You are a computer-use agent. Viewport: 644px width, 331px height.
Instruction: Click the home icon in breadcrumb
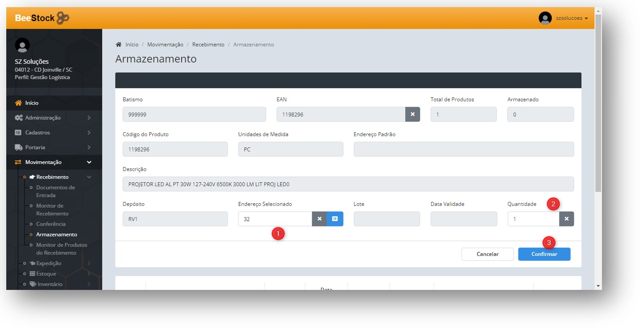pos(119,45)
